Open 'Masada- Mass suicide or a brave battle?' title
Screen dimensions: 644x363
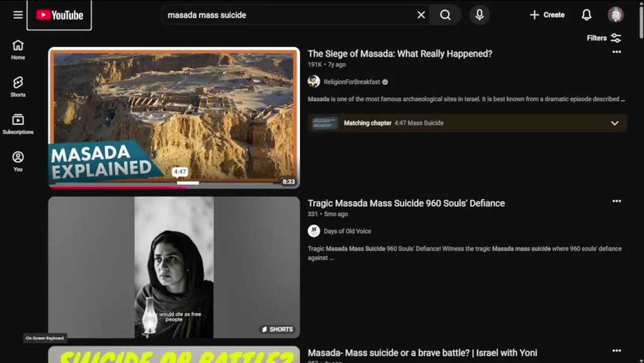click(x=422, y=353)
